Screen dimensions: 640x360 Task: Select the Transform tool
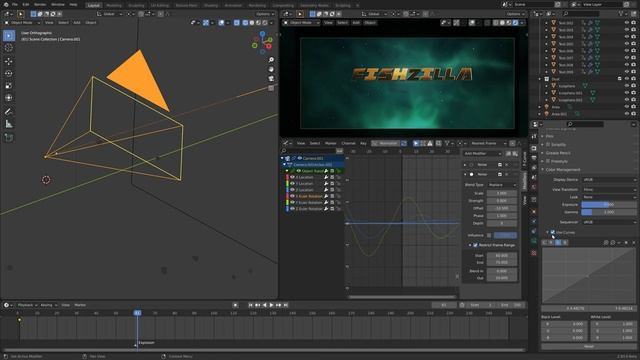click(x=9, y=98)
